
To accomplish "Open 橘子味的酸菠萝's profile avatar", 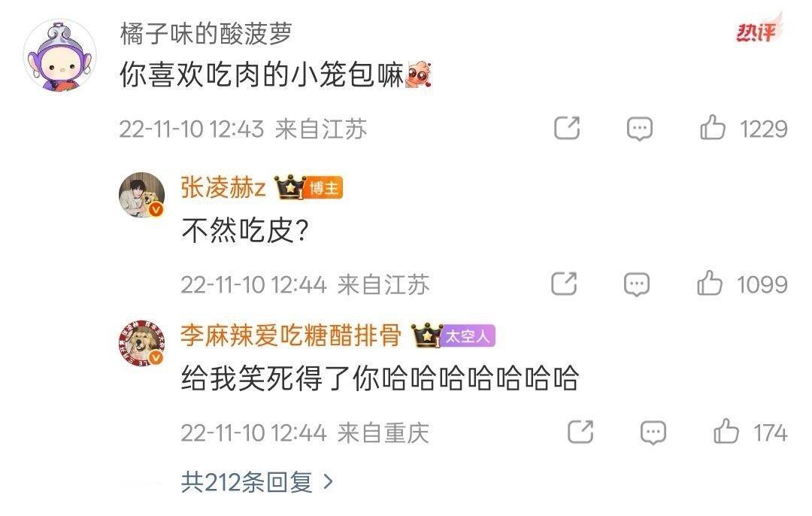I will click(60, 56).
